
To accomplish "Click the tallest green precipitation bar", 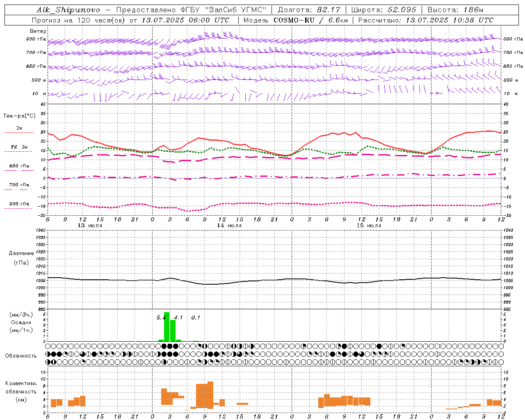I will [x=167, y=326].
